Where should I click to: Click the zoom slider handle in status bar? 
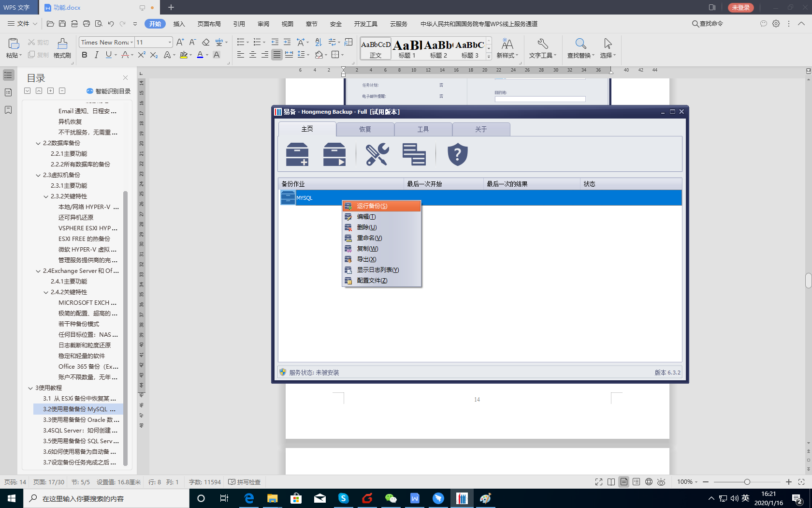747,482
